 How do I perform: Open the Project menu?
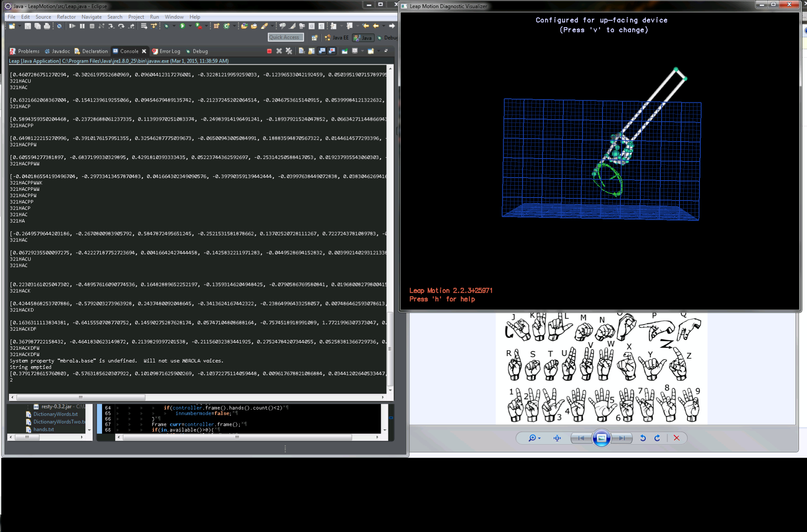tap(136, 17)
